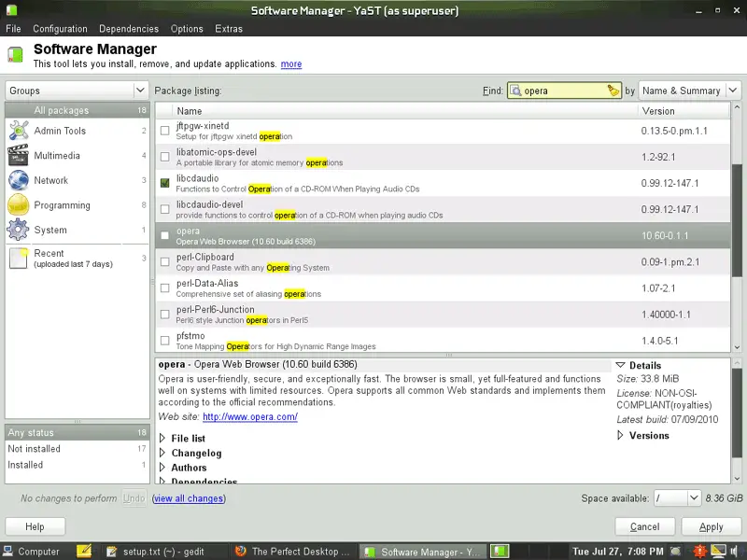Image resolution: width=747 pixels, height=560 pixels.
Task: Click the more link in header
Action: coord(291,63)
